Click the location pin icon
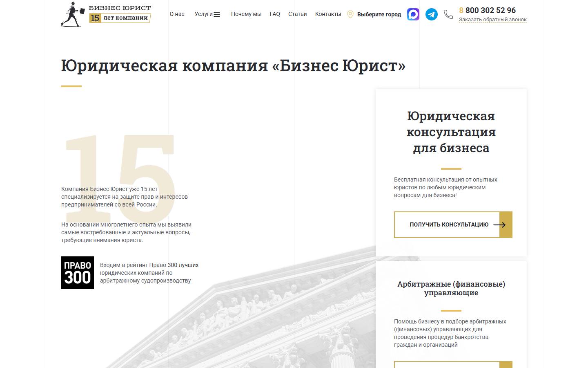588x368 pixels. coord(350,14)
